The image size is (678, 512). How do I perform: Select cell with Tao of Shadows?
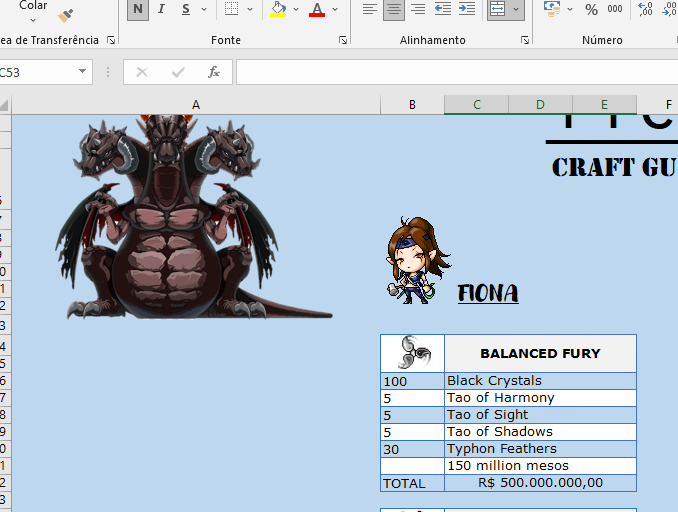540,432
